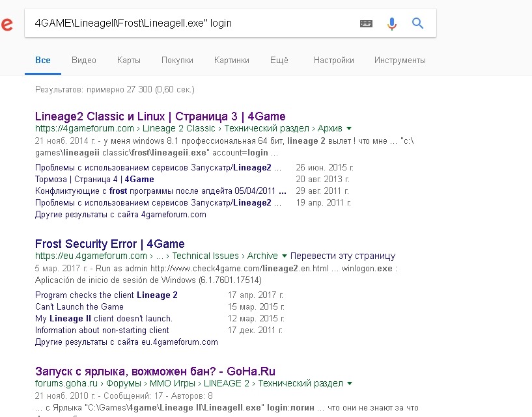Viewport: 532px width, 417px height.
Task: Open the Инструменты menu
Action: tap(399, 60)
